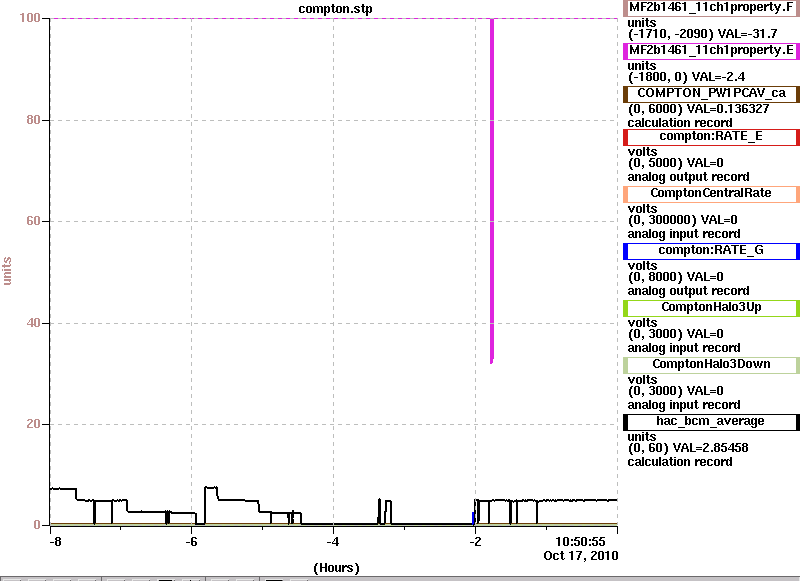
Task: Click the range text (-1800, 0) VAL=-2.4
Action: click(686, 77)
